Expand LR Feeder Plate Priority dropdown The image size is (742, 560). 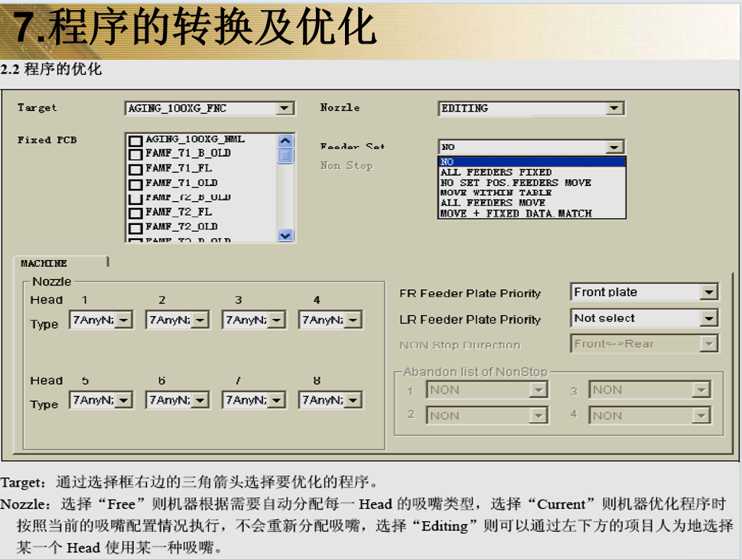click(709, 318)
